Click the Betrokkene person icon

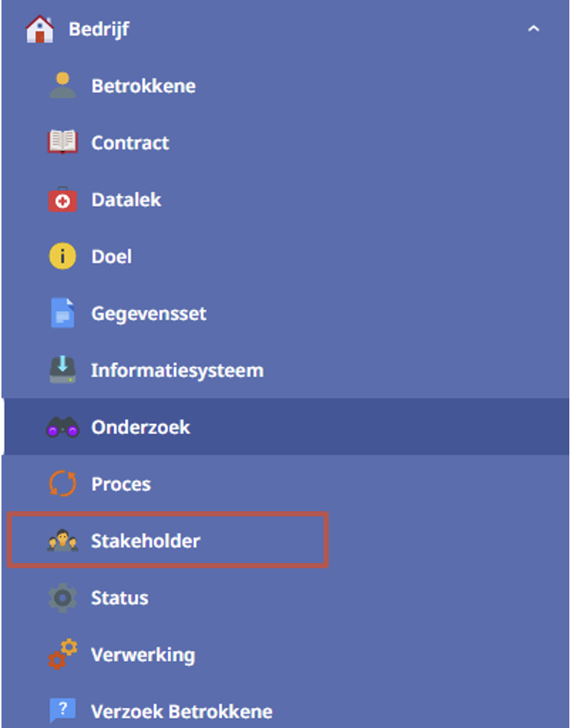(x=63, y=85)
